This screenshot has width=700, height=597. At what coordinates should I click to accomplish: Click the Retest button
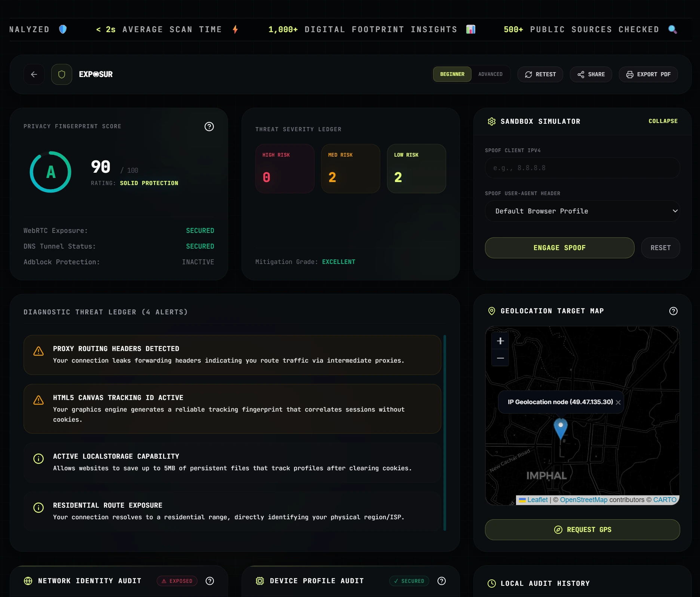(540, 74)
